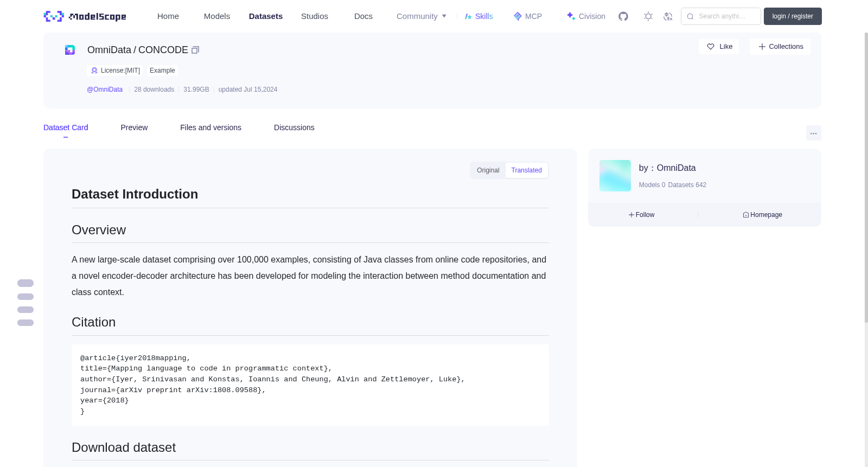Click the "OmniData / CONCODE" title
Viewport: 868px width, 467px height.
click(x=138, y=50)
